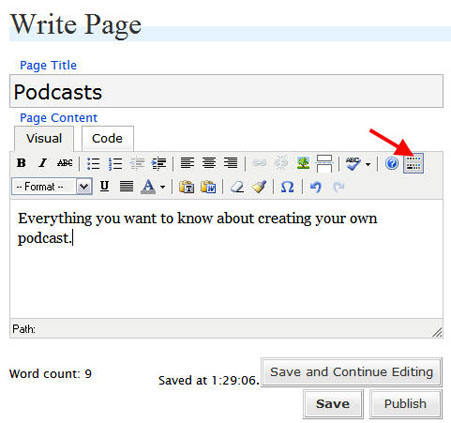
Task: Toggle the advanced toolbar (kitchen sink)
Action: click(x=413, y=163)
